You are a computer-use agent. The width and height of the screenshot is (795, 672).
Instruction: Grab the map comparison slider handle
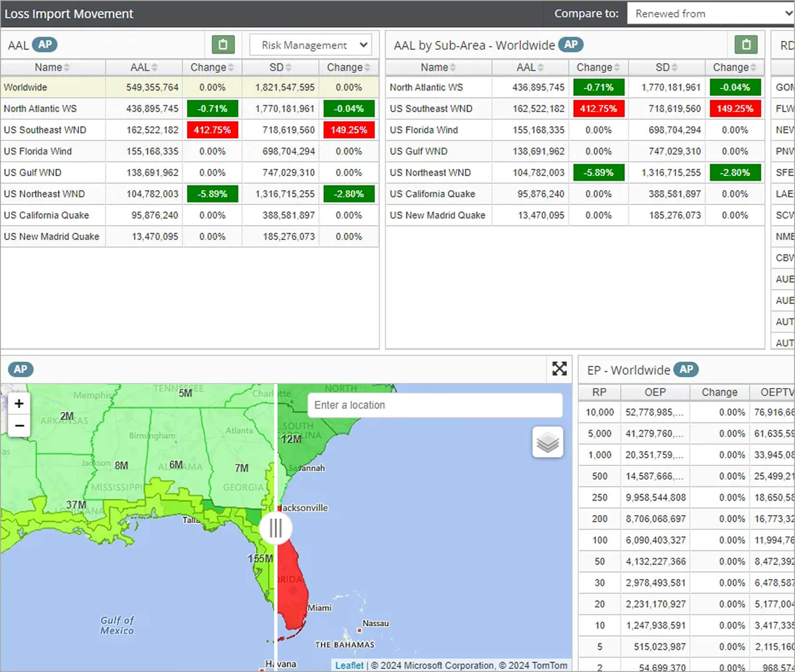point(276,528)
